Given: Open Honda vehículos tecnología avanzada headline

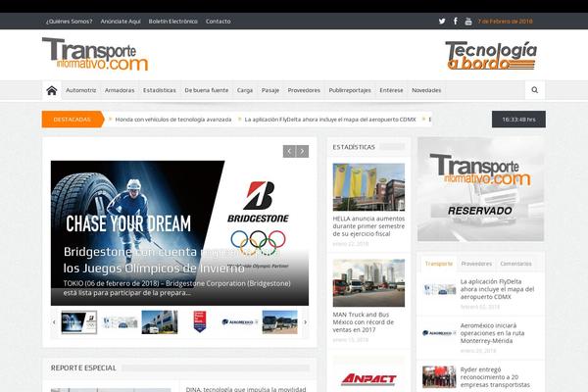Looking at the screenshot, I should [x=173, y=120].
